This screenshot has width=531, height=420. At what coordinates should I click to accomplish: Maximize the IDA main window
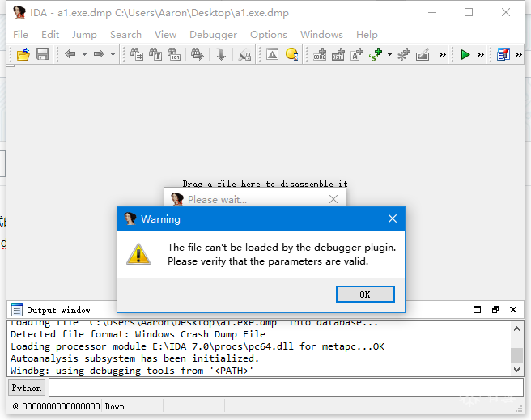469,12
